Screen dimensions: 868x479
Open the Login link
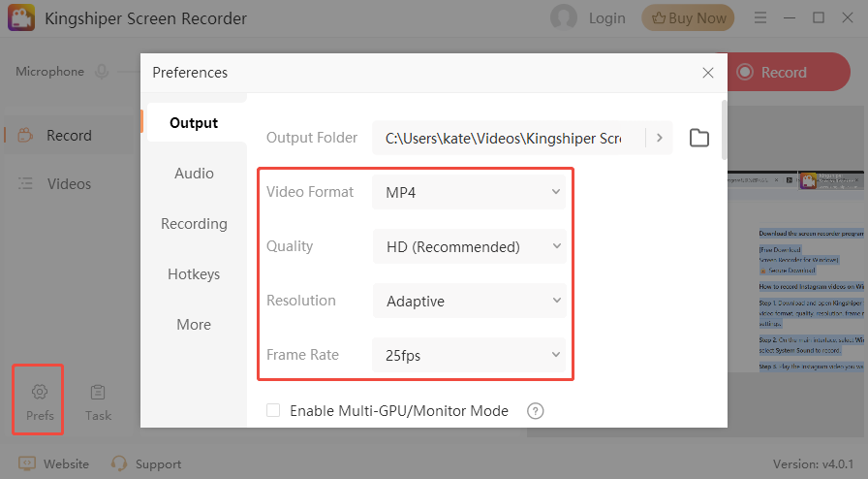606,18
